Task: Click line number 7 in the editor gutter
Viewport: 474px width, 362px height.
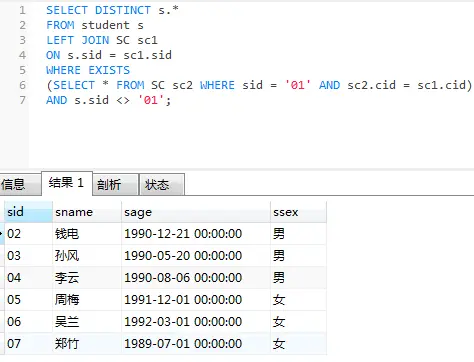Action: [x=22, y=100]
